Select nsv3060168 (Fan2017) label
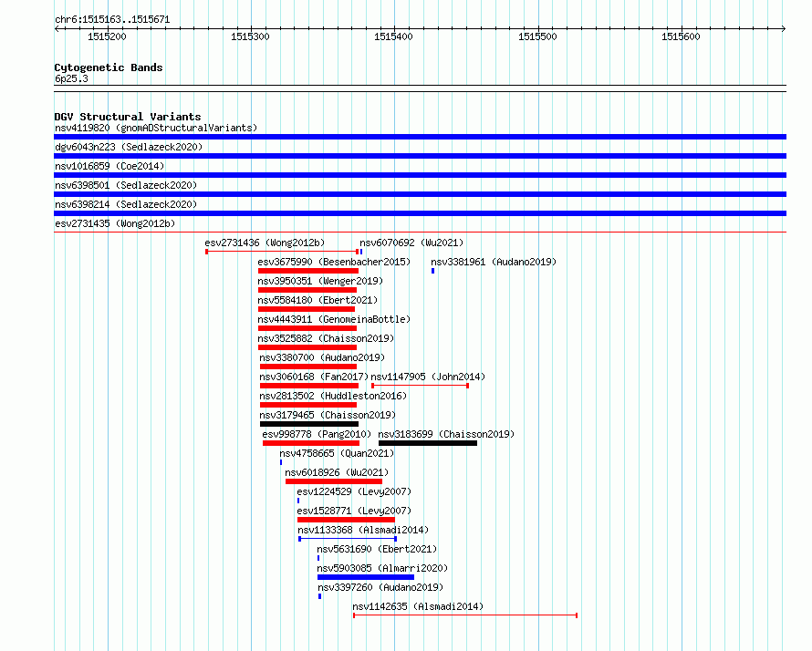This screenshot has height=651, width=812. (x=314, y=377)
